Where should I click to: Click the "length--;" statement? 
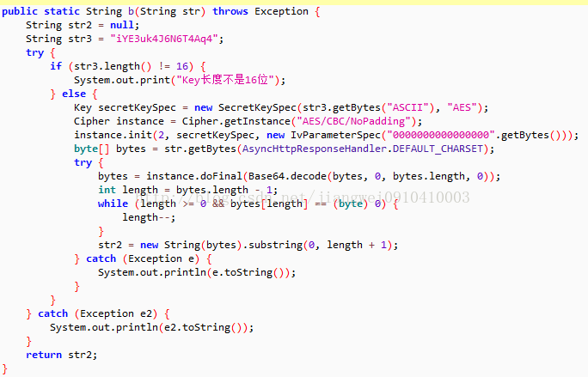[149, 217]
